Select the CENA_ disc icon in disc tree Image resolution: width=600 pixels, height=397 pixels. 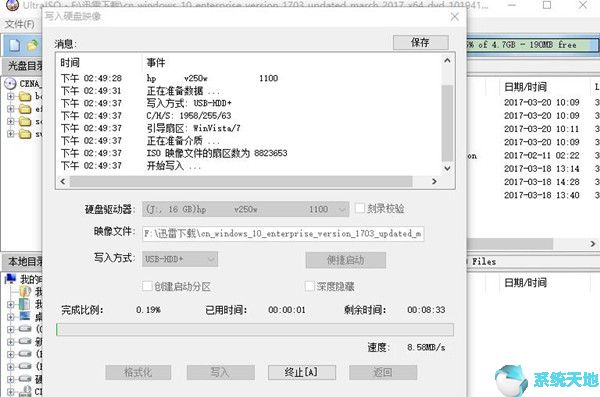[11, 83]
